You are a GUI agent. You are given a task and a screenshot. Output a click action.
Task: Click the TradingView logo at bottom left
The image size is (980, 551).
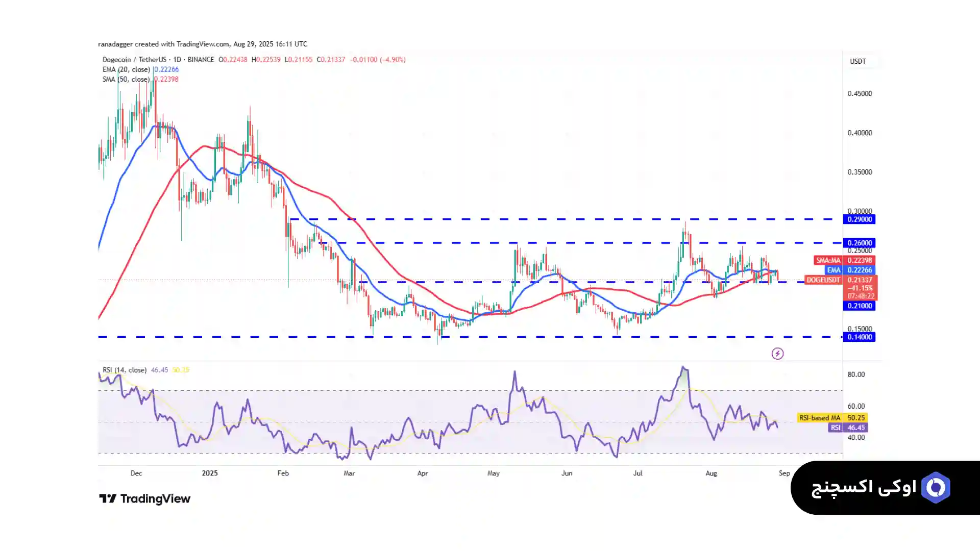[x=144, y=498]
